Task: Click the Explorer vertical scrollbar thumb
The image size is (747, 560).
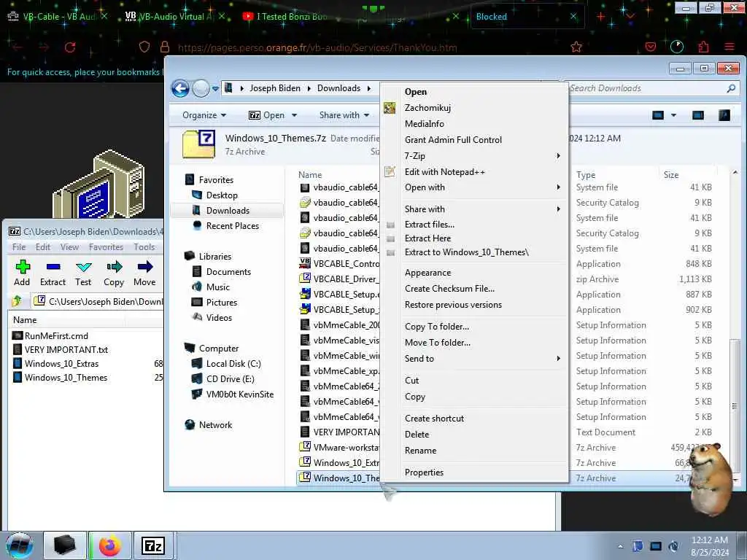Action: (x=735, y=405)
